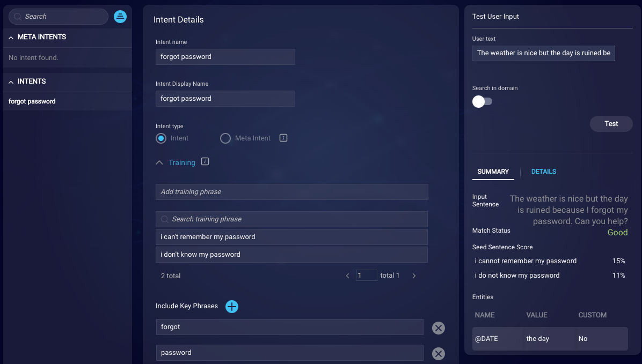This screenshot has height=364, width=642.
Task: Collapse the META INTENTS section
Action: 11,38
